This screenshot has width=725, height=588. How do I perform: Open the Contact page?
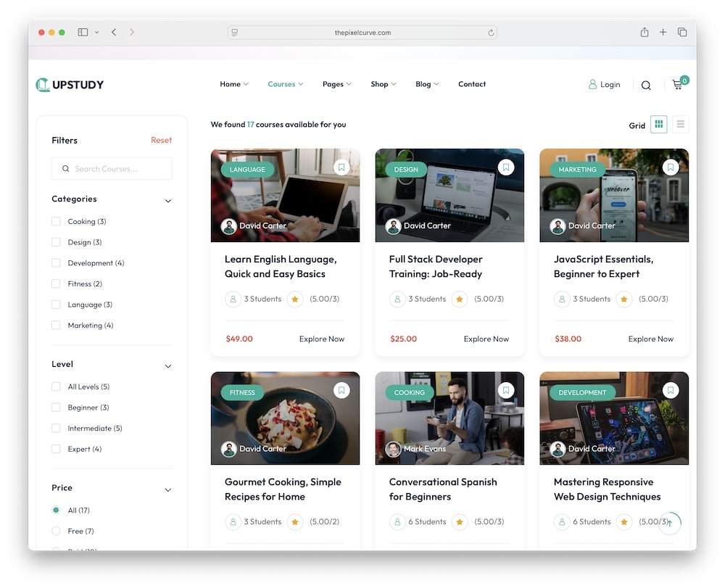pyautogui.click(x=472, y=84)
